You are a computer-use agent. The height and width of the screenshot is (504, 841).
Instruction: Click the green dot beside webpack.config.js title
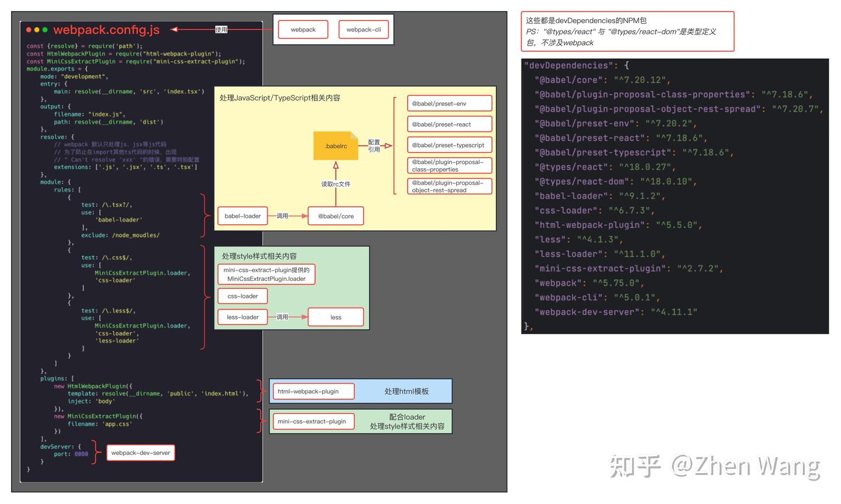pos(45,30)
